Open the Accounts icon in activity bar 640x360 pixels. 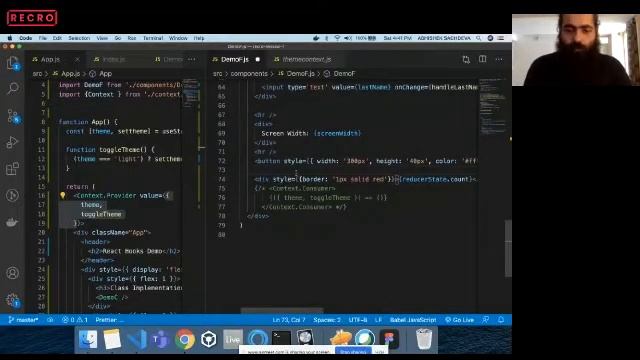coord(12,273)
